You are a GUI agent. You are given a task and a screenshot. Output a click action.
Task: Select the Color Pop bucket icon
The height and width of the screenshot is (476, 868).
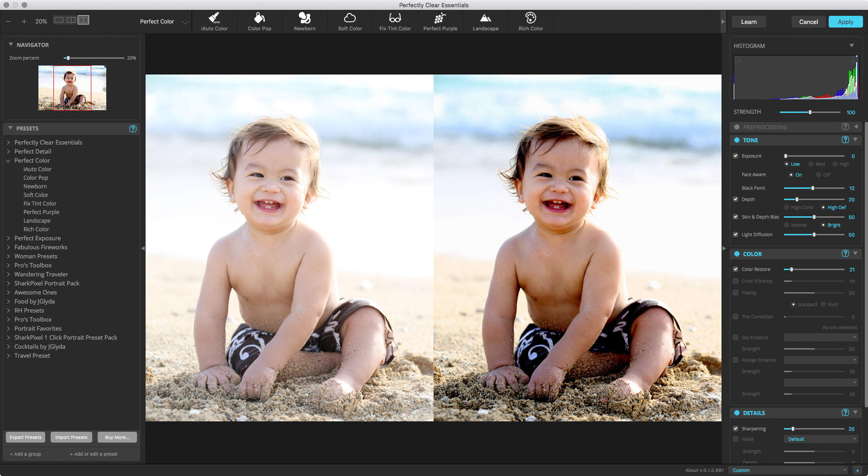pyautogui.click(x=259, y=18)
